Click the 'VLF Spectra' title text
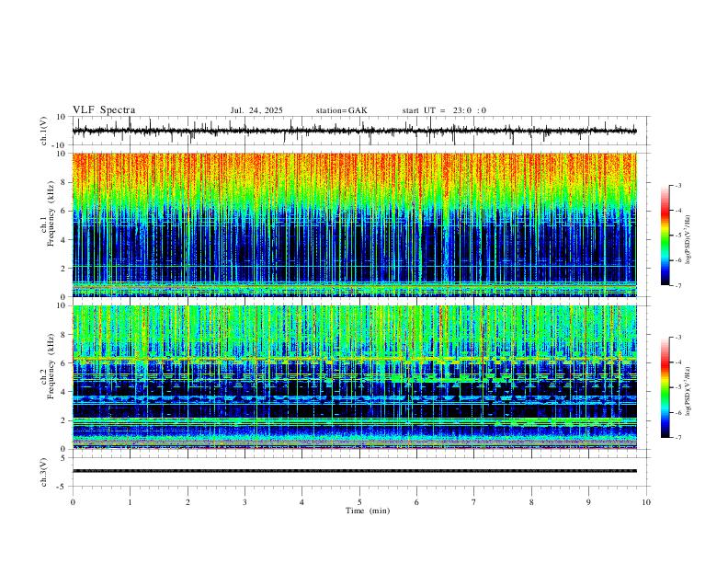Image resolution: width=728 pixels, height=563 pixels. (x=104, y=110)
